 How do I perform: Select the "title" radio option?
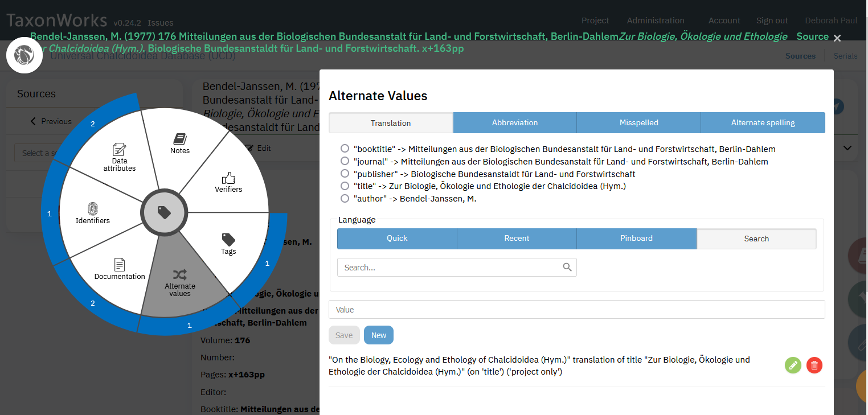click(x=345, y=186)
